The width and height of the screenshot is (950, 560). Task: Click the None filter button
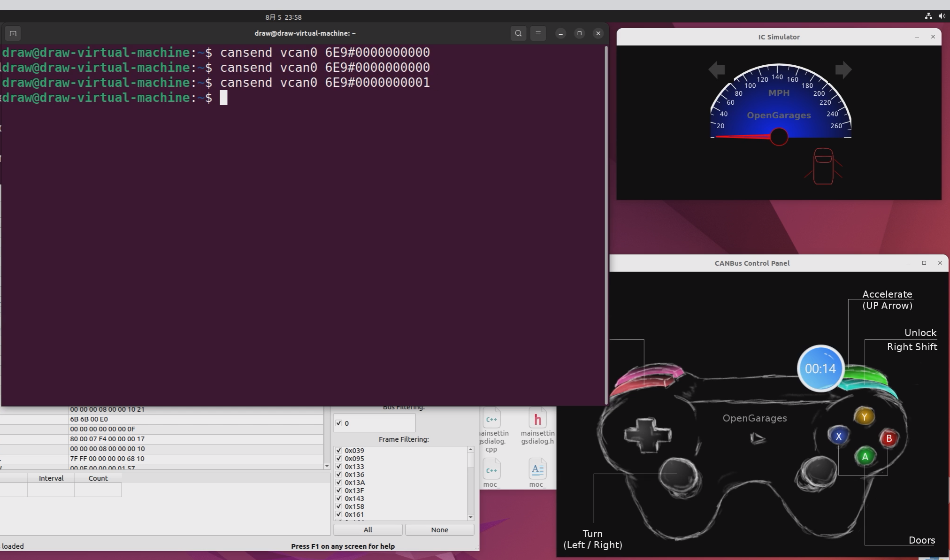click(439, 530)
